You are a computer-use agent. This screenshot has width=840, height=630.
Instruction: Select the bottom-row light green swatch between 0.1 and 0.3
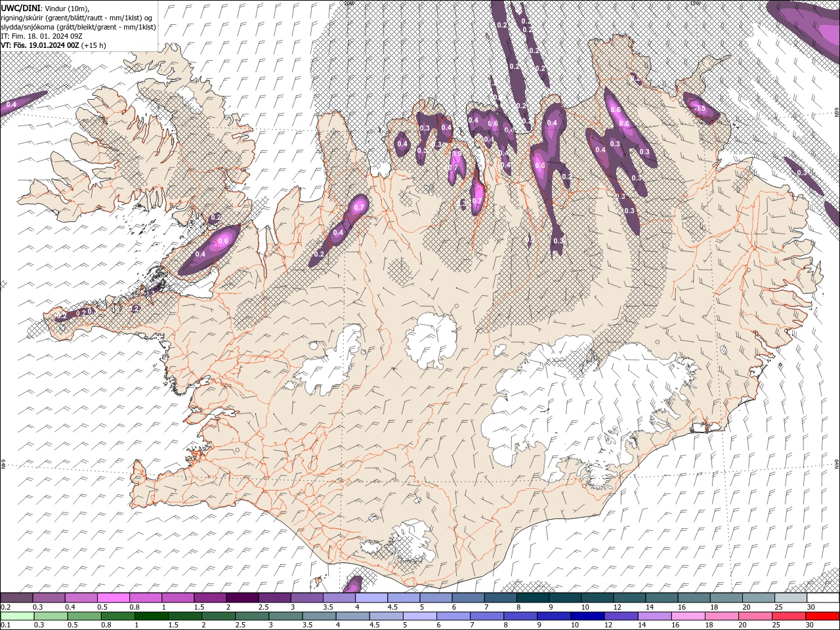point(17,616)
